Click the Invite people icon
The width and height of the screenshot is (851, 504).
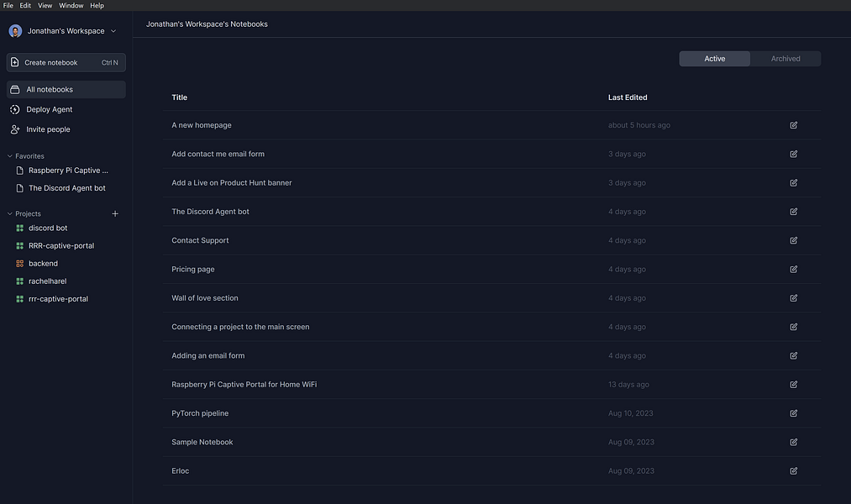pyautogui.click(x=15, y=129)
